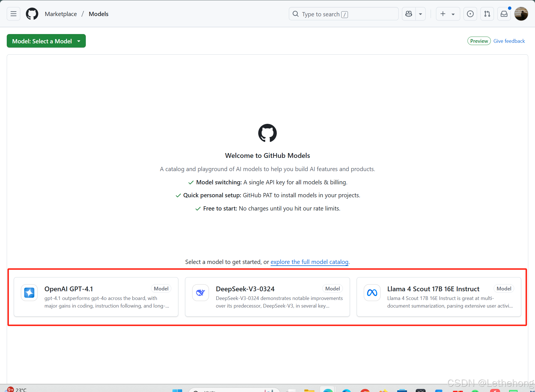Click the Free to start feature line
This screenshot has height=392, width=535.
click(x=267, y=209)
